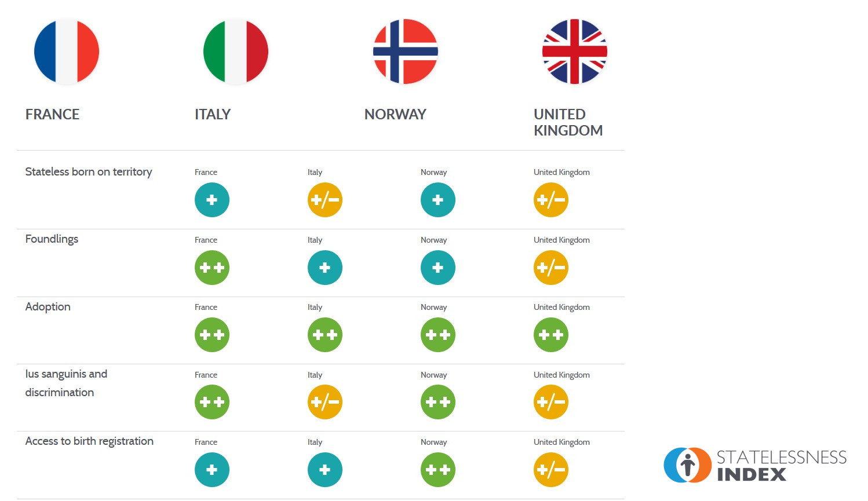This screenshot has width=868, height=501.
Task: Select the UNITED KINGDOM country heading
Action: 568,122
